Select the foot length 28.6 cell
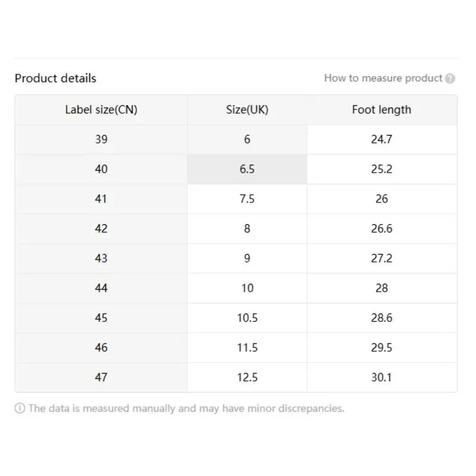 coord(382,318)
